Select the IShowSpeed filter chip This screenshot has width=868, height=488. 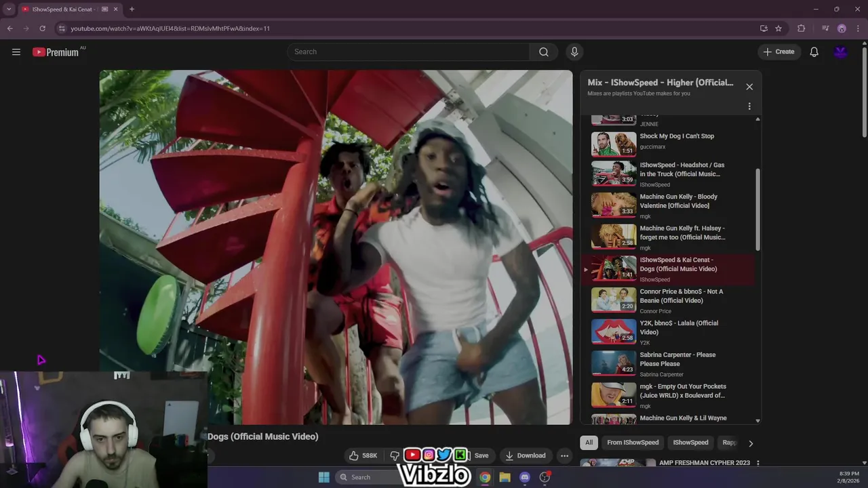coord(690,443)
